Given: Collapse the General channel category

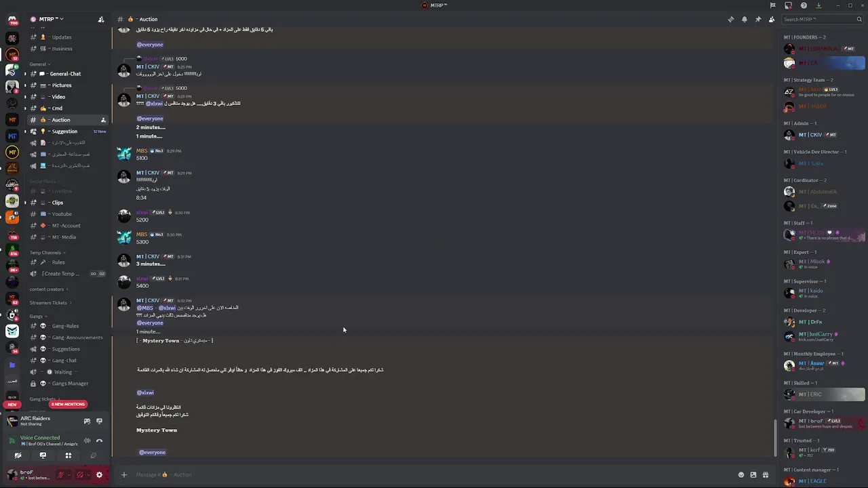Looking at the screenshot, I should click(38, 64).
